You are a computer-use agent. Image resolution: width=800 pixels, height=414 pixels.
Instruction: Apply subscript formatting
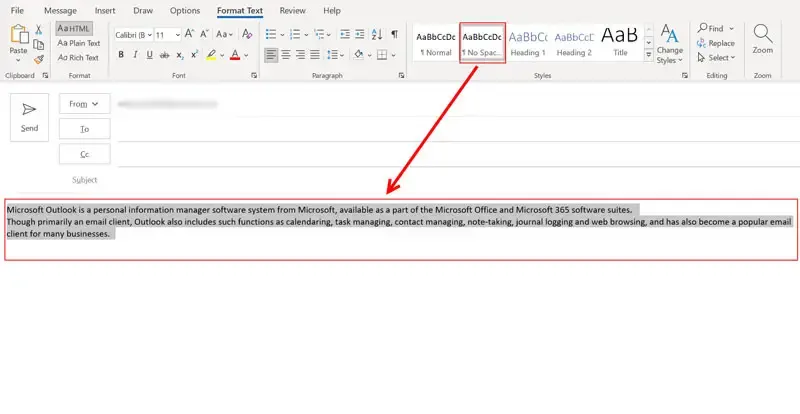click(x=180, y=55)
